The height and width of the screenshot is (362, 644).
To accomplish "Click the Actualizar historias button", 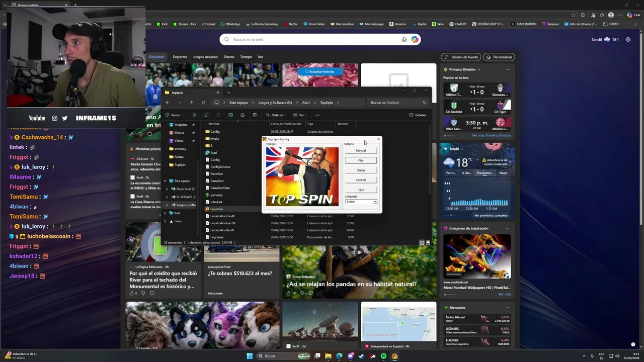I will [319, 71].
